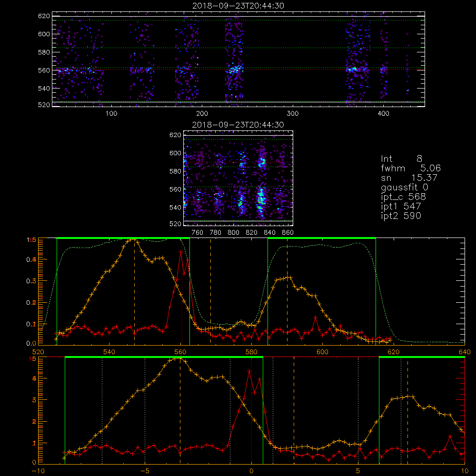This screenshot has height=476, width=476.
Task: Click the tall red peak near 560 in upper profile
Action: pos(181,252)
